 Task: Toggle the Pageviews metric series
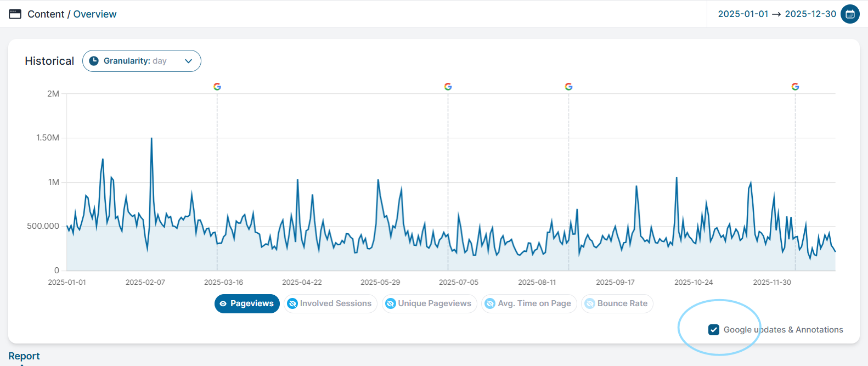247,303
